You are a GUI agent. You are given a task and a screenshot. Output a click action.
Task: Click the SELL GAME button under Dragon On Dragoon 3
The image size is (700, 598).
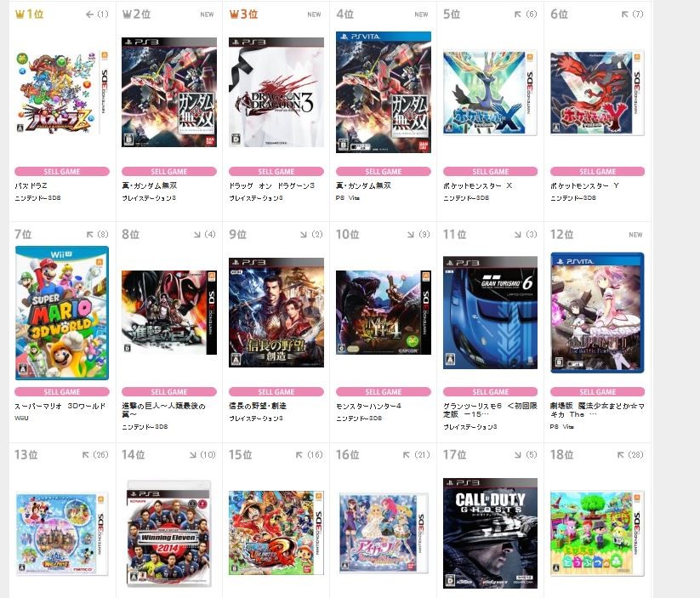(x=276, y=172)
